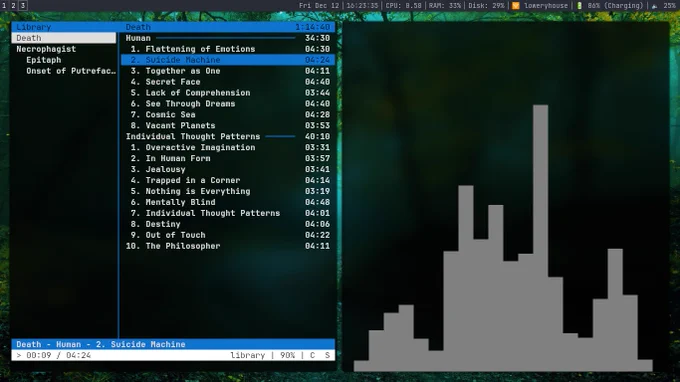
Task: Click the clock showing 16:23:35
Action: (x=362, y=6)
